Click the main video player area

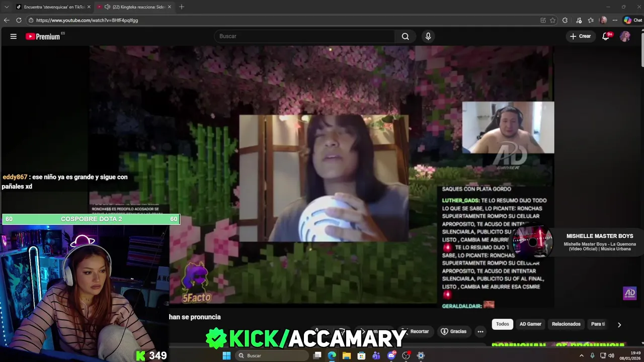click(x=322, y=176)
